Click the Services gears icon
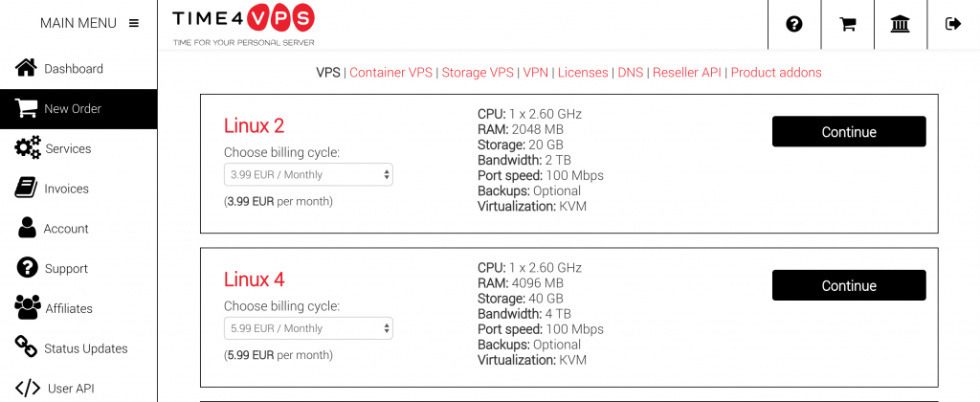This screenshot has width=980, height=402. [28, 148]
